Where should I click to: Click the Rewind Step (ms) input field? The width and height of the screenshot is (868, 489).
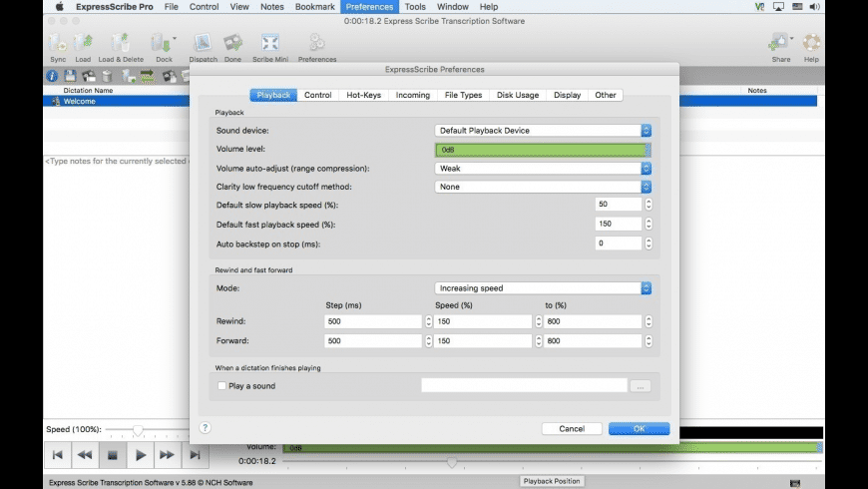point(373,321)
